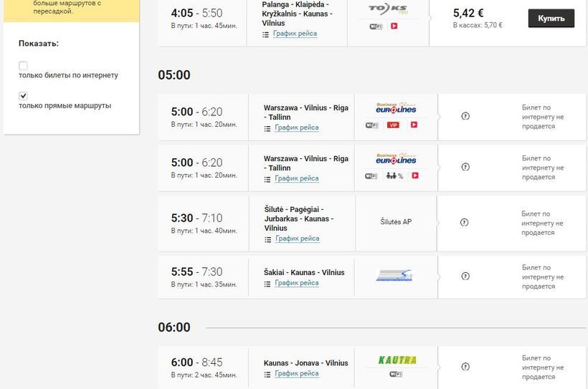The height and width of the screenshot is (389, 588).
Task: Click the video icon on the 4:05 Toks trip
Action: click(x=394, y=27)
